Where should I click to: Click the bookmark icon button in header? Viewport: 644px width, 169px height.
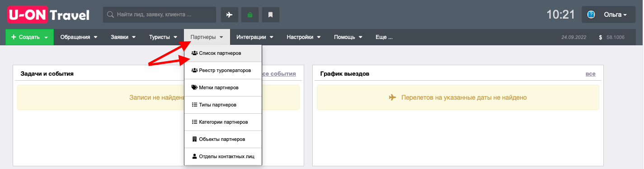tap(271, 14)
